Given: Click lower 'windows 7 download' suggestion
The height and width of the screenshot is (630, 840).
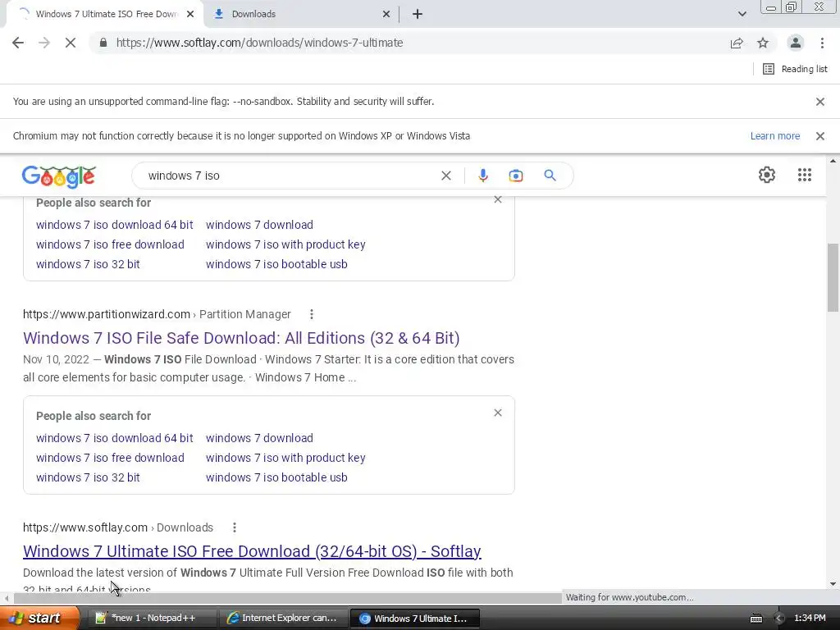Looking at the screenshot, I should (259, 438).
